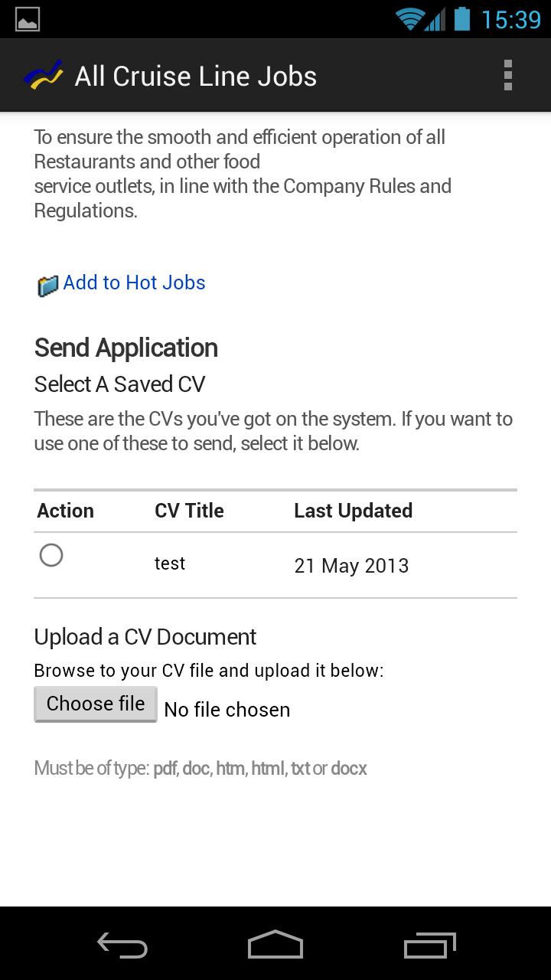The height and width of the screenshot is (980, 551).
Task: Tap the No file chosen text
Action: click(227, 710)
